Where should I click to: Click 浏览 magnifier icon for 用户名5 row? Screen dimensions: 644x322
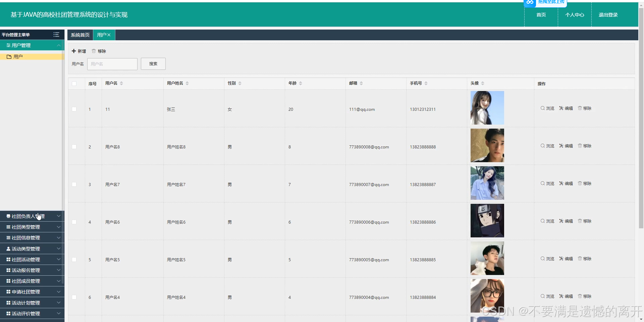point(542,259)
